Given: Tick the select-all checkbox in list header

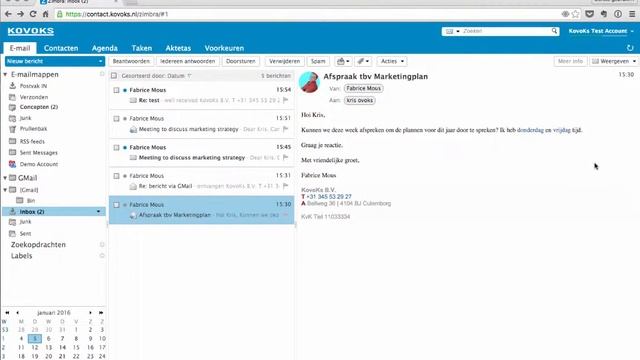Looking at the screenshot, I should pyautogui.click(x=114, y=76).
